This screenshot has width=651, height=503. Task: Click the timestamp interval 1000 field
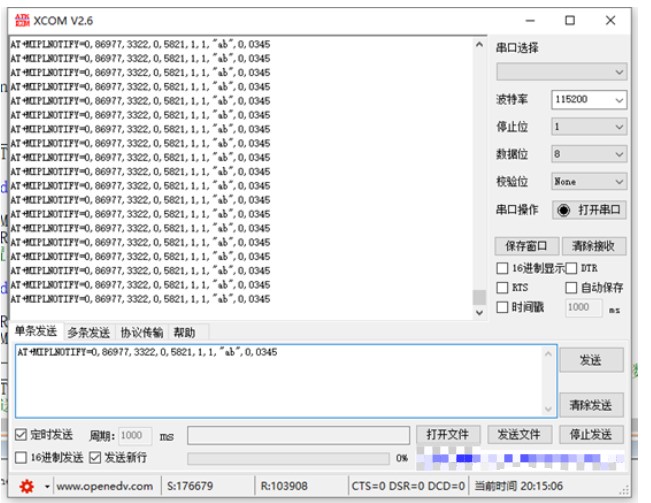pyautogui.click(x=584, y=308)
